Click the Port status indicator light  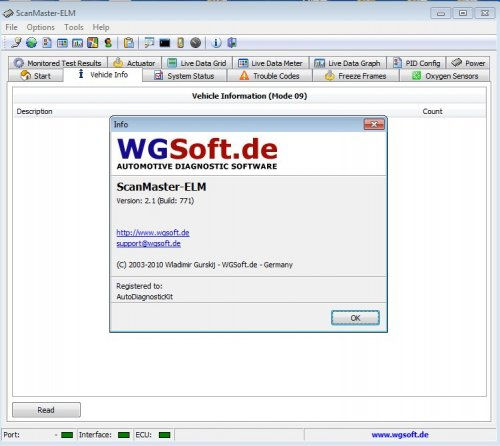(x=67, y=435)
